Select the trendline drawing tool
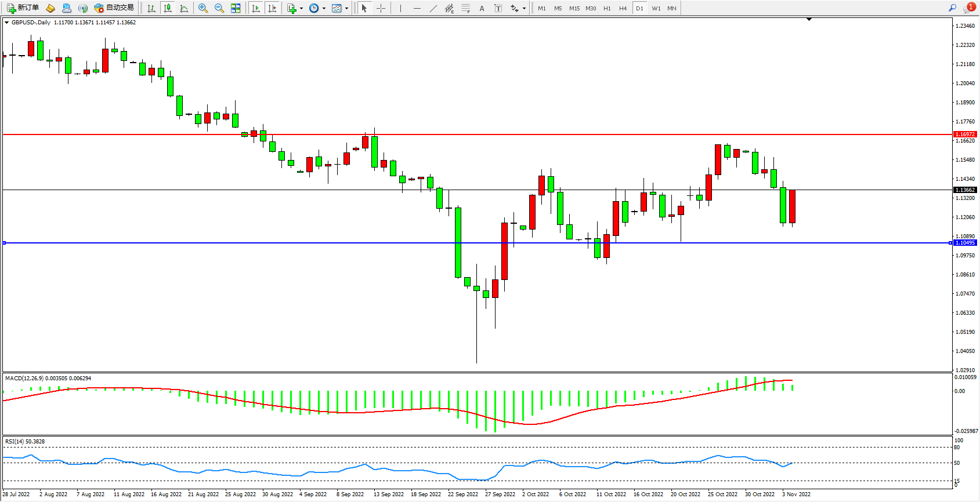Image resolution: width=980 pixels, height=502 pixels. pyautogui.click(x=433, y=8)
